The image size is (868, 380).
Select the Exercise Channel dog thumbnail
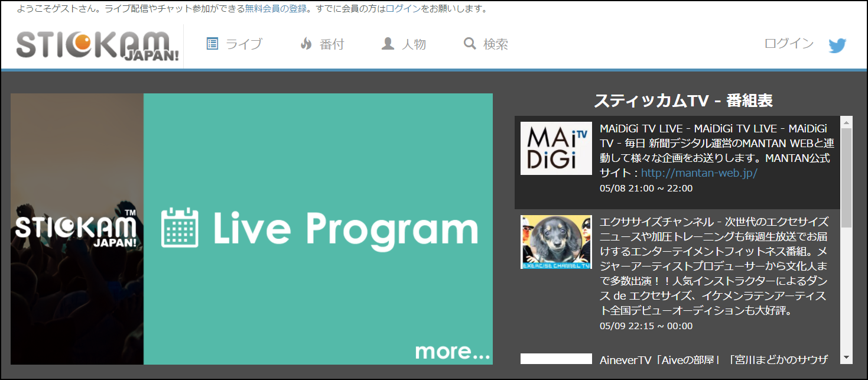tap(556, 242)
